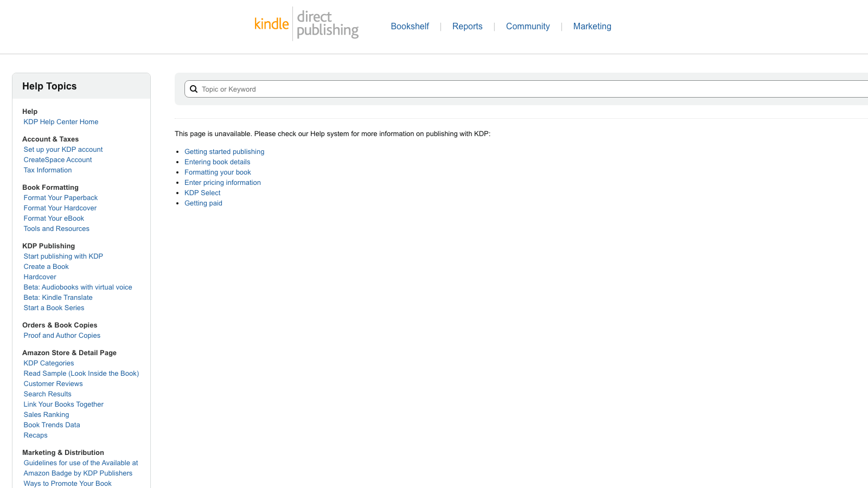Open Format Your Hardcover topic
Viewport: 868px width, 488px height.
60,208
